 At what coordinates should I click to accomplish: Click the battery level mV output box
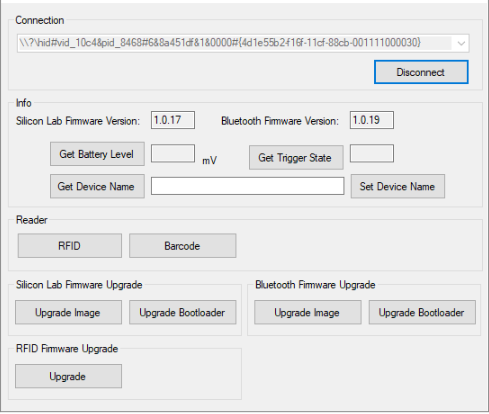173,153
